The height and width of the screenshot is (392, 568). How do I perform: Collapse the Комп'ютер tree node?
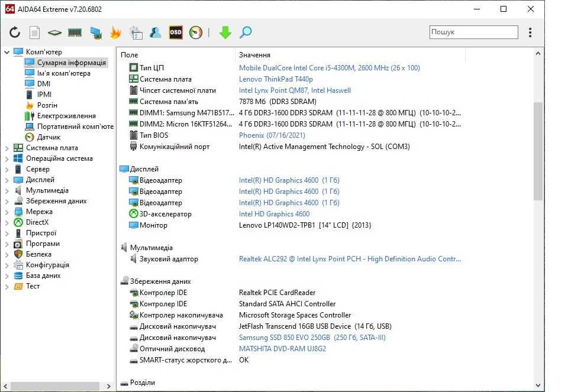pyautogui.click(x=7, y=52)
